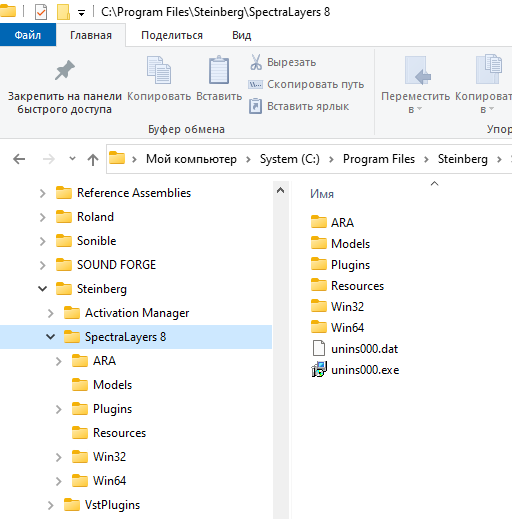Open the Файл menu
This screenshot has width=512, height=519.
click(x=28, y=35)
